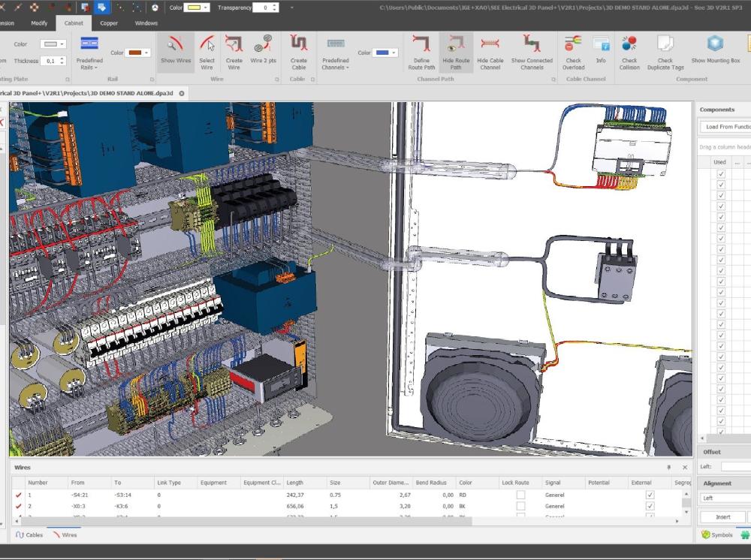Click the Load From Function button
This screenshot has height=560, width=751.
click(x=725, y=127)
